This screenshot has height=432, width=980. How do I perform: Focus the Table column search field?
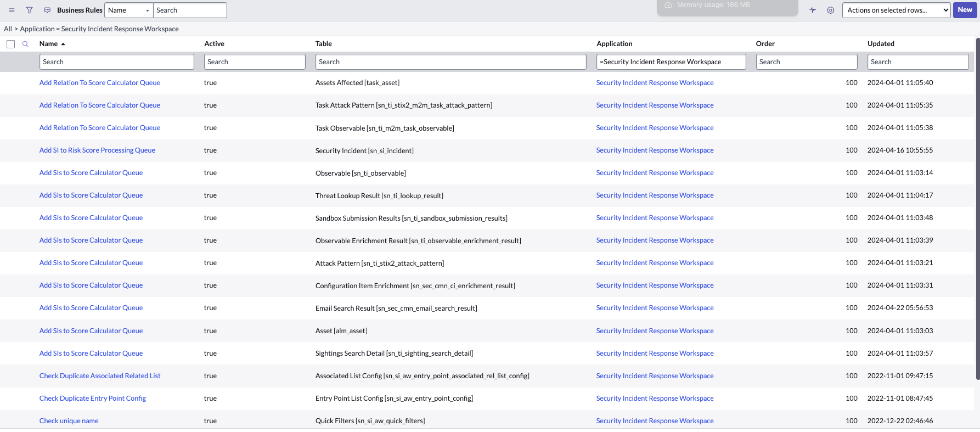(451, 62)
